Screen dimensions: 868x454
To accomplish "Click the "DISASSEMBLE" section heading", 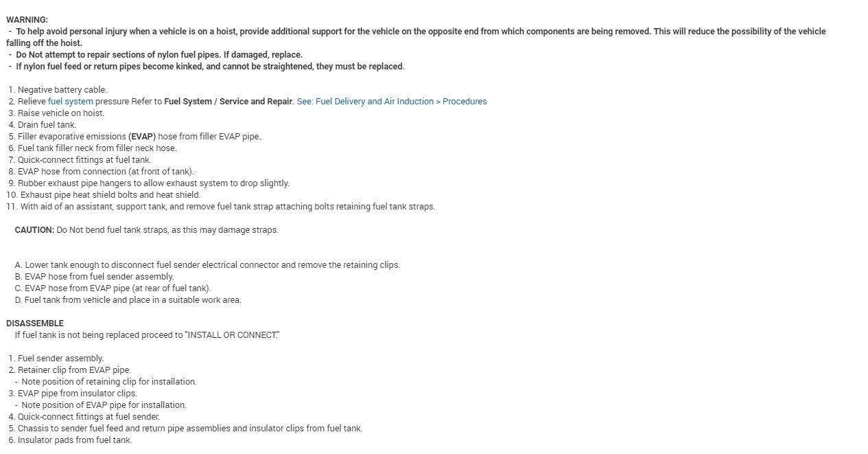I will tap(34, 324).
